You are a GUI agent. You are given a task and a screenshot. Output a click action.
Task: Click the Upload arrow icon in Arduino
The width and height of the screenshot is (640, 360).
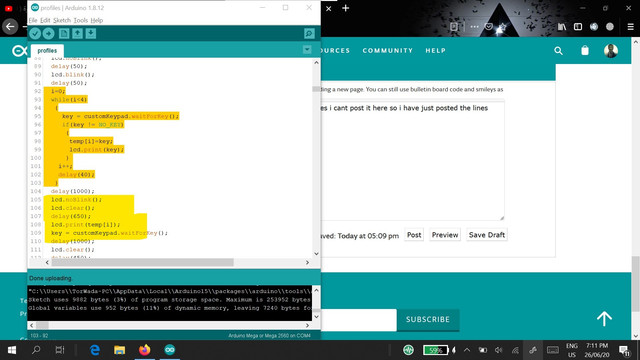pyautogui.click(x=49, y=33)
